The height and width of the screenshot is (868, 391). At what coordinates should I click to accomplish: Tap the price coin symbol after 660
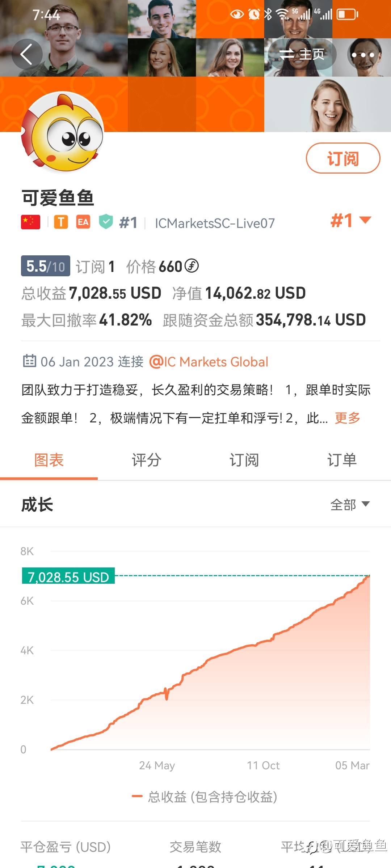(x=192, y=266)
